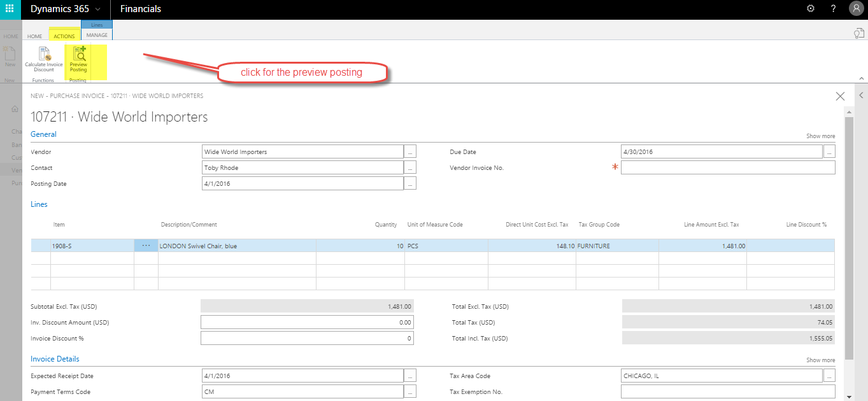Screen dimensions: 868x401
Task: Select the New document icon in the ribbon
Action: tap(10, 57)
